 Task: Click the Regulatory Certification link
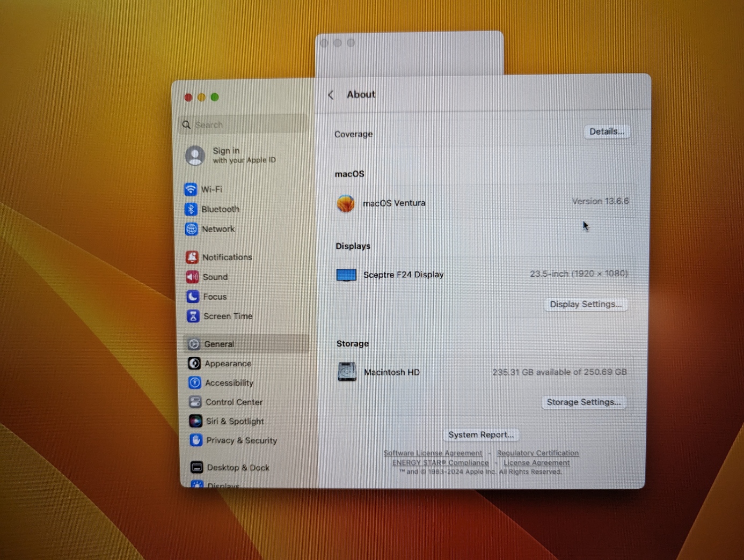tap(538, 453)
